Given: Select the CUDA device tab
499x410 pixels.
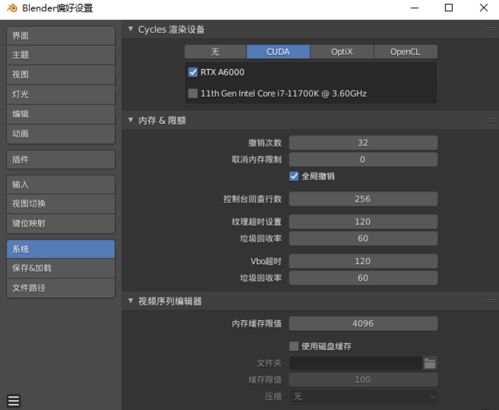Looking at the screenshot, I should 278,52.
